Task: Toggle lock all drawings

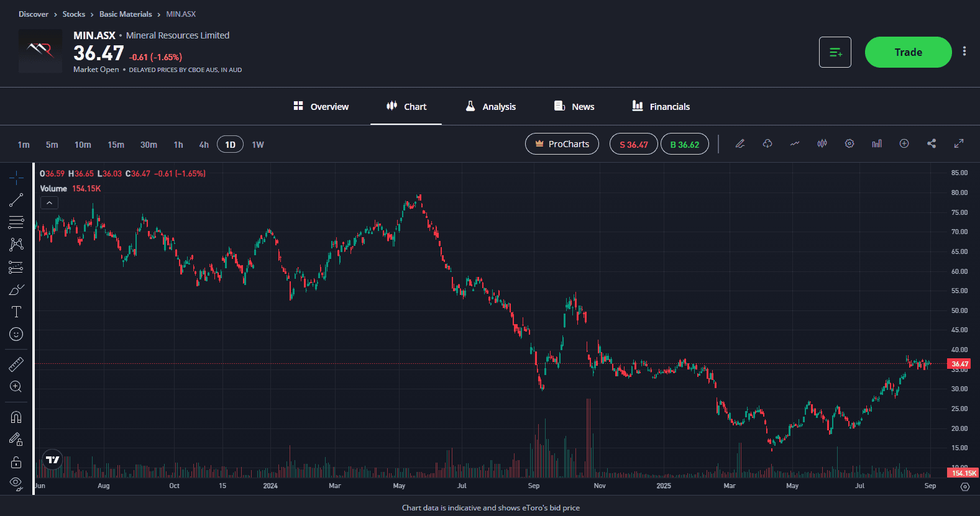Action: click(x=16, y=462)
